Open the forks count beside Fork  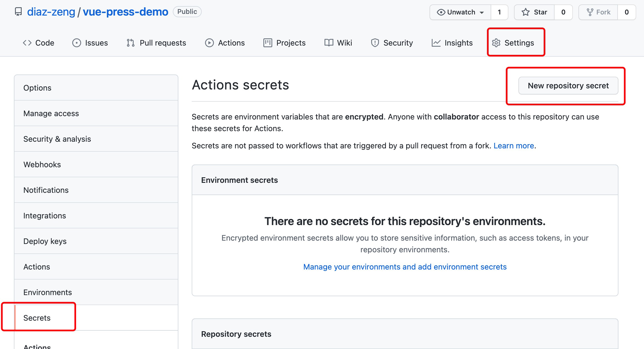click(626, 12)
